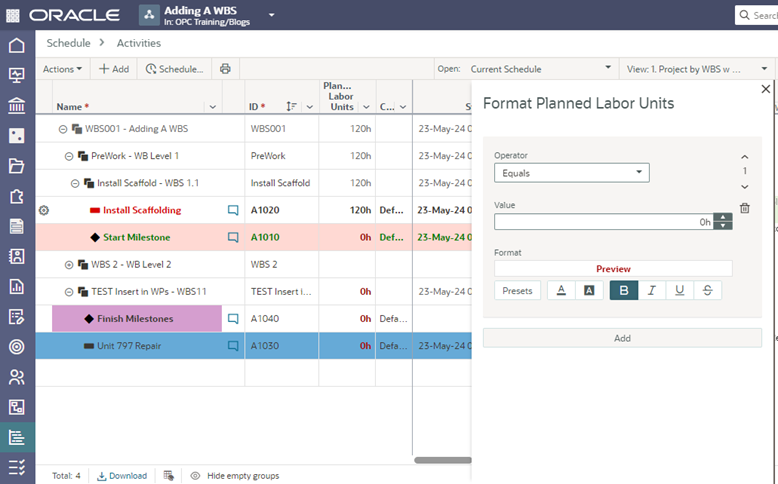Open discussion icon for Install Scaffolding row
778x484 pixels.
[233, 211]
